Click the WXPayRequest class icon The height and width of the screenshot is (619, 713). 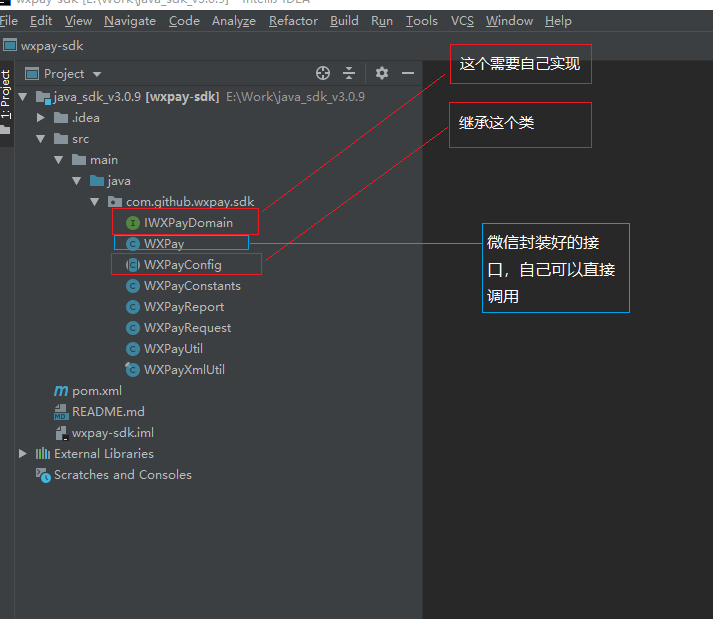133,328
